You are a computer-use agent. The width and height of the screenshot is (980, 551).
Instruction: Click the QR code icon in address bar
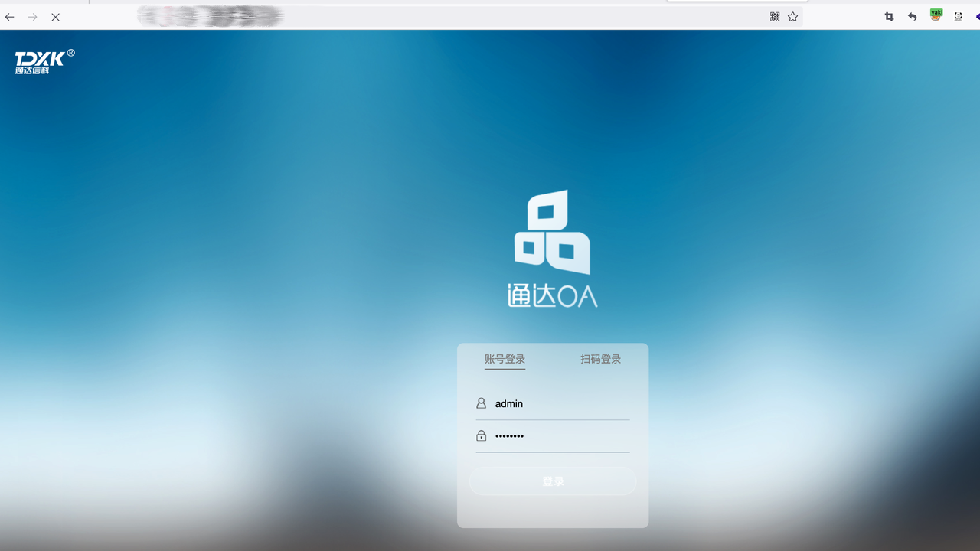point(775,17)
